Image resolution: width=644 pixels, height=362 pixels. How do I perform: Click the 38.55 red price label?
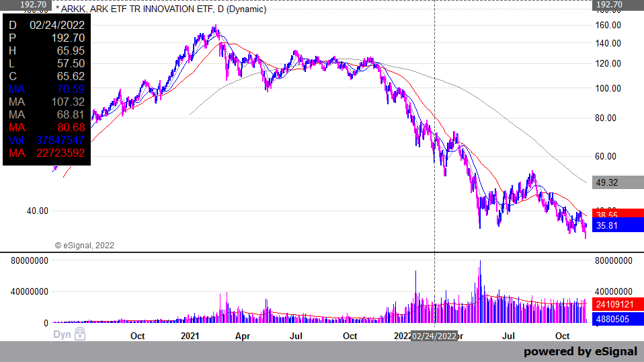(618, 214)
